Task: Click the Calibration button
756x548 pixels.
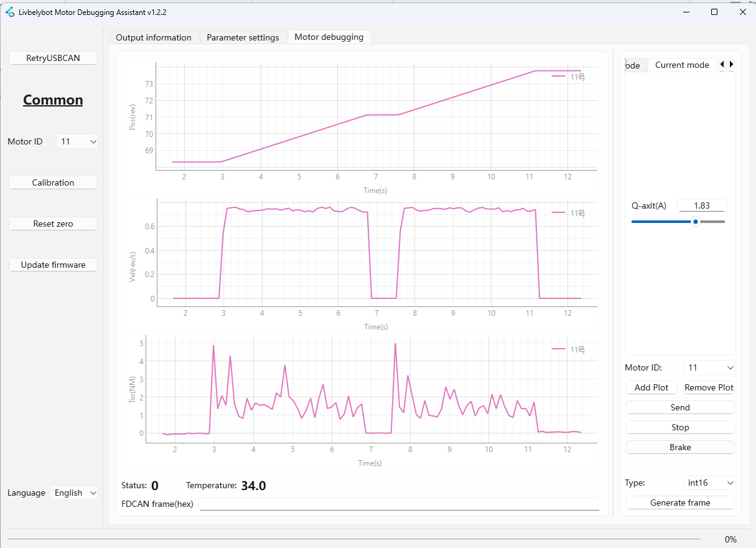Action: click(x=53, y=182)
